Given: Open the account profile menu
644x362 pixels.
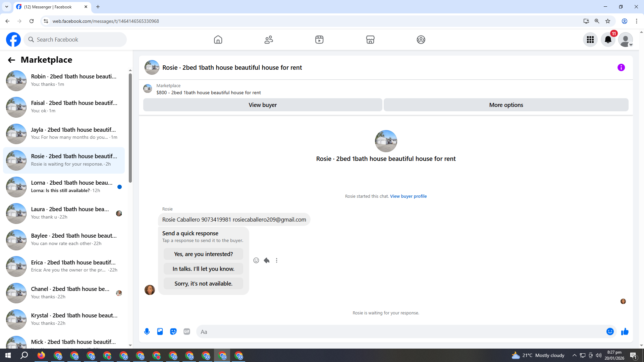Looking at the screenshot, I should [x=626, y=40].
